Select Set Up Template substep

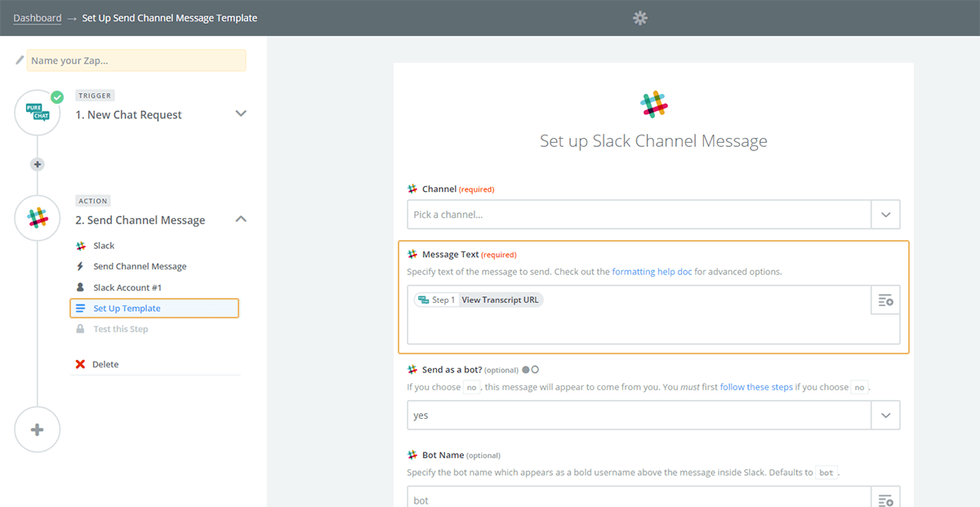(x=154, y=309)
